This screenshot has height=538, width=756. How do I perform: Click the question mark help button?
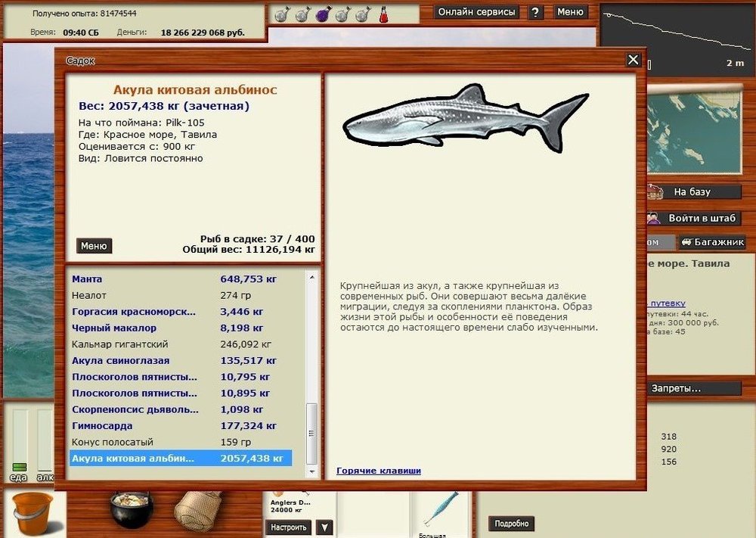click(x=535, y=12)
